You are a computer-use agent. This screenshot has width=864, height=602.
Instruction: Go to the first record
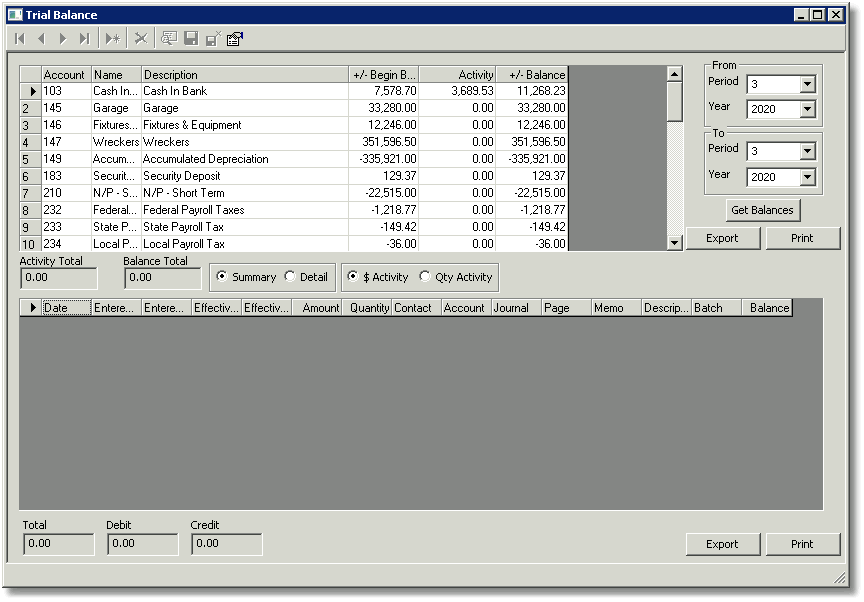[x=20, y=39]
